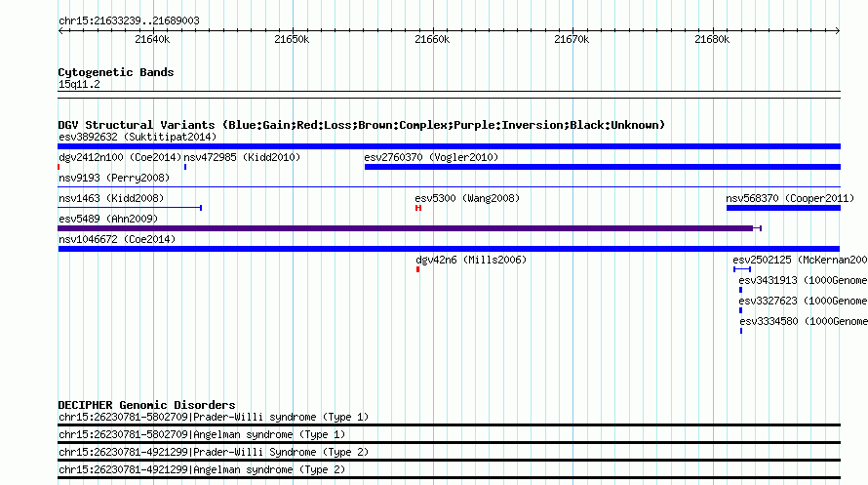Image resolution: width=868 pixels, height=485 pixels.
Task: Open esv3327623 (1000Genomes) label
Action: coord(803,301)
